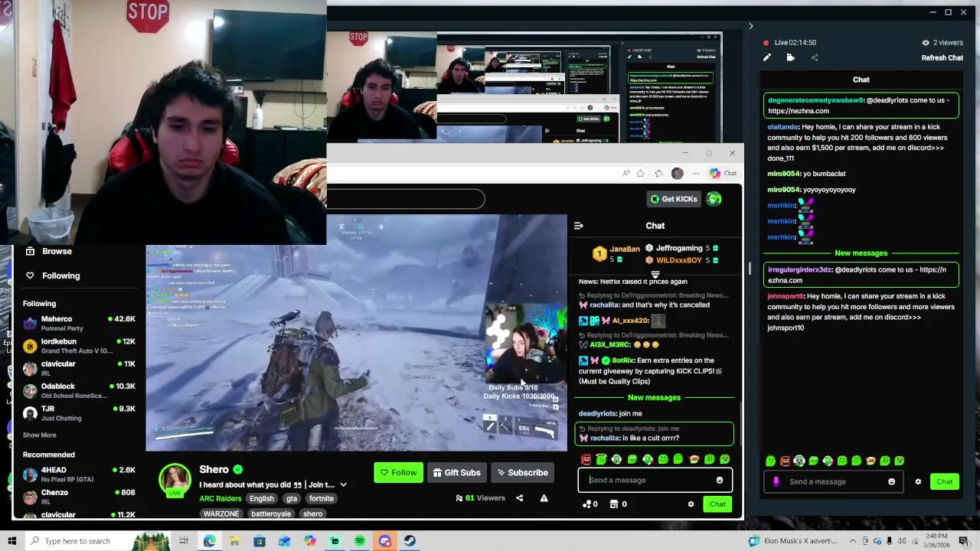980x551 pixels.
Task: Click the green Chat button in Kick browser
Action: 717,504
